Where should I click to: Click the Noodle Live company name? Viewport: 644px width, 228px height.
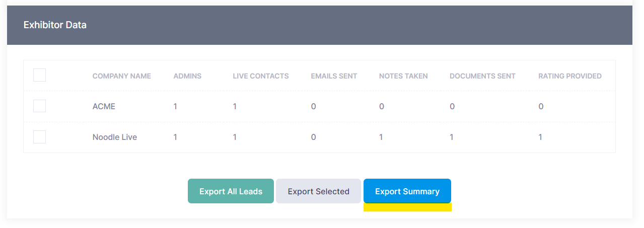coord(115,137)
